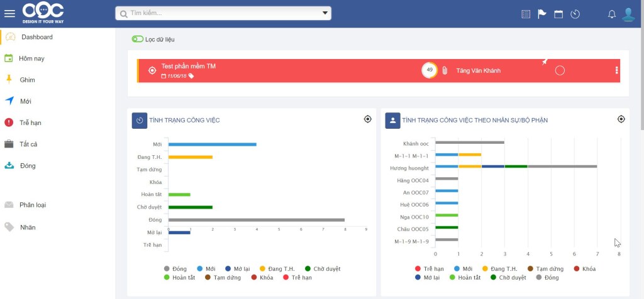
Task: Click the Huệ OOC06 row label
Action: [414, 205]
